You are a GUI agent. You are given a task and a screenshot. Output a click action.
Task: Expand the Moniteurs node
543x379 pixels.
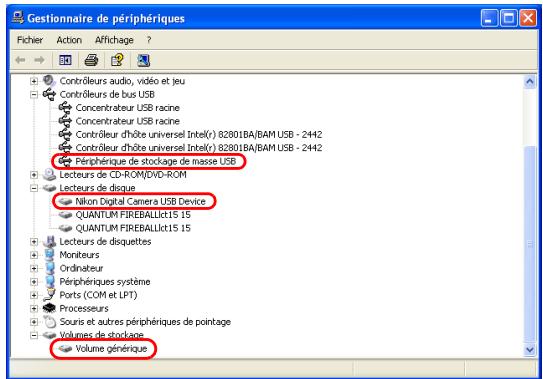[34, 255]
